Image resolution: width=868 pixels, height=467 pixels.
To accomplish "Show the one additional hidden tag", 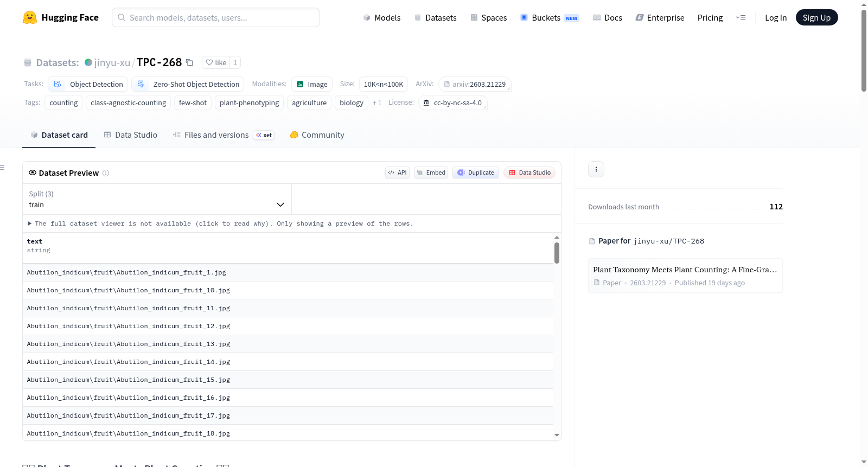I will coord(377,103).
